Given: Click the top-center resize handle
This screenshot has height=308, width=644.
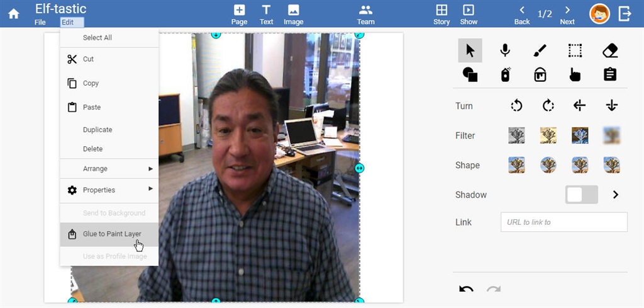Looking at the screenshot, I should (216, 35).
